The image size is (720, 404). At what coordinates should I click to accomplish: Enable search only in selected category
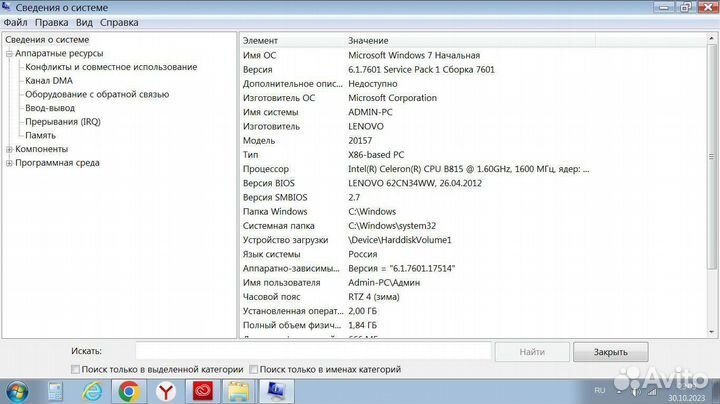(x=75, y=369)
